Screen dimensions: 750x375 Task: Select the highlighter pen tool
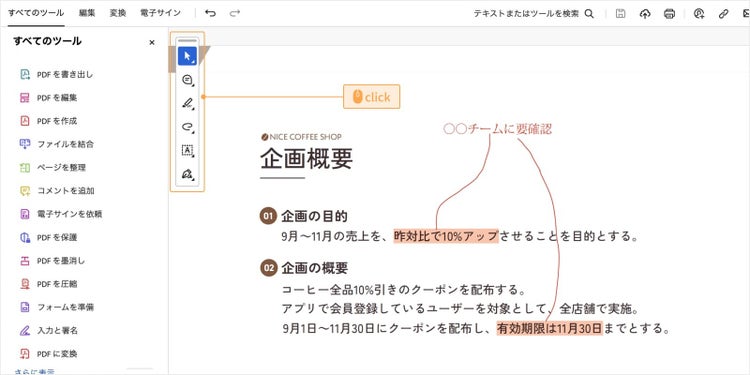(188, 103)
